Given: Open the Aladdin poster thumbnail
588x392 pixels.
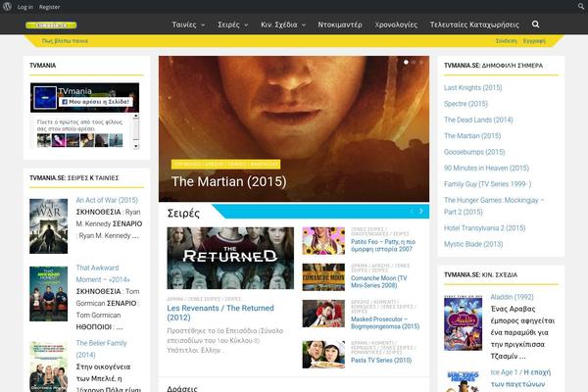Looking at the screenshot, I should point(463,323).
